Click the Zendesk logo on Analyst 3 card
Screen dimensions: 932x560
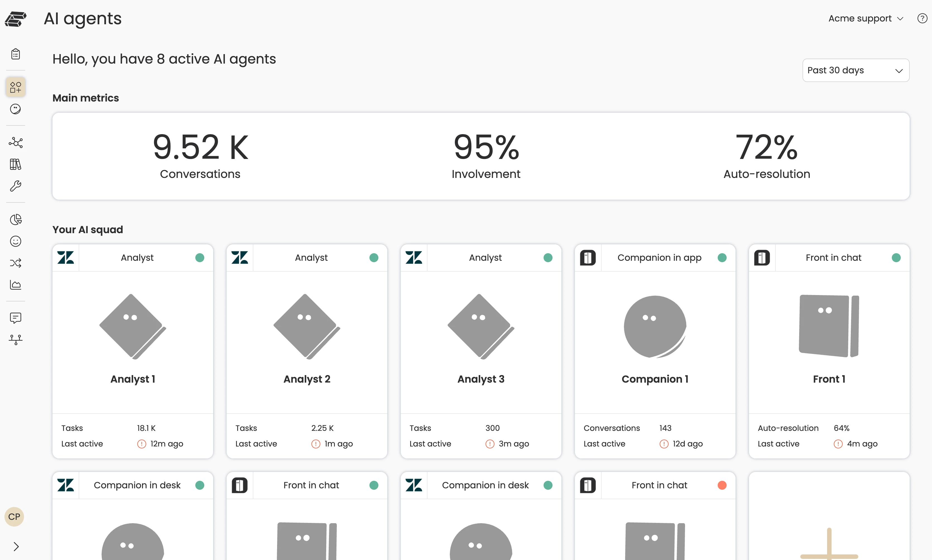pyautogui.click(x=414, y=258)
